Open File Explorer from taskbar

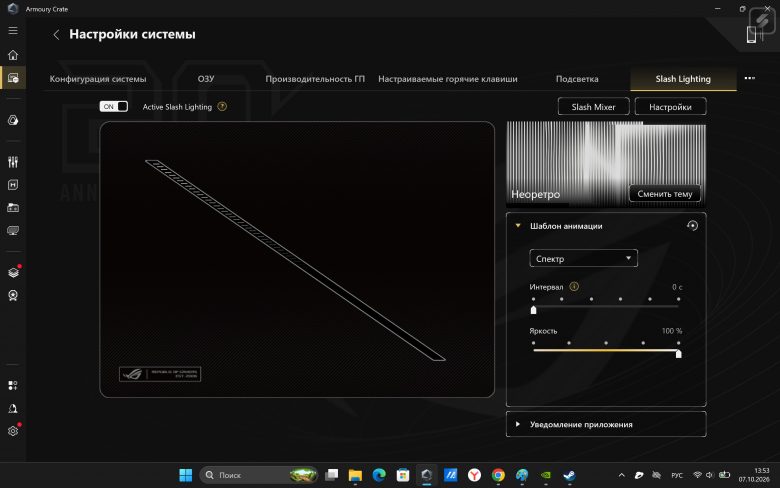pyautogui.click(x=355, y=475)
